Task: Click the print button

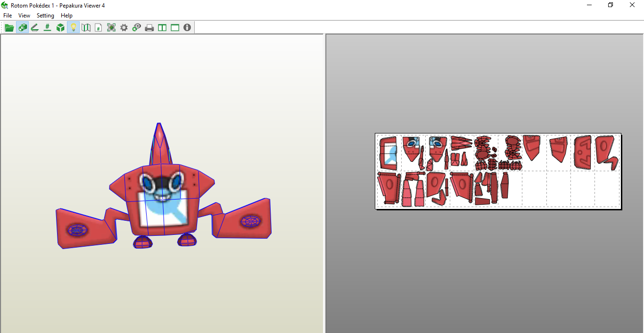Action: point(149,27)
